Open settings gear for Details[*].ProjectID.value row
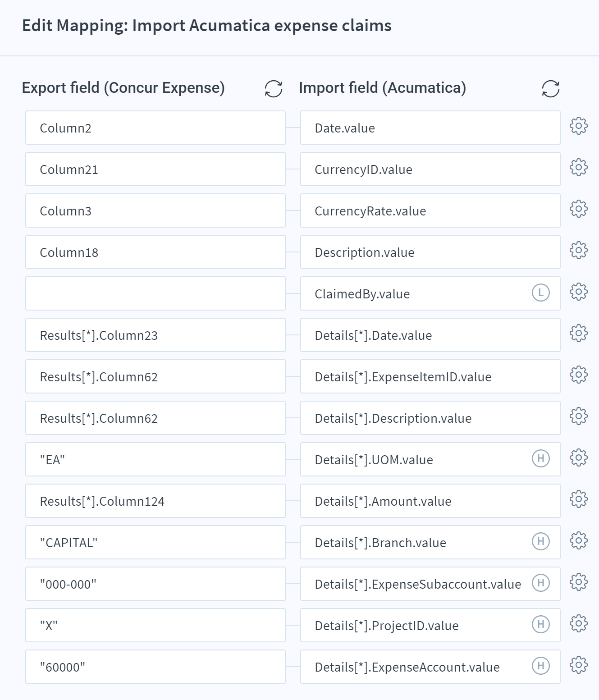 click(579, 623)
